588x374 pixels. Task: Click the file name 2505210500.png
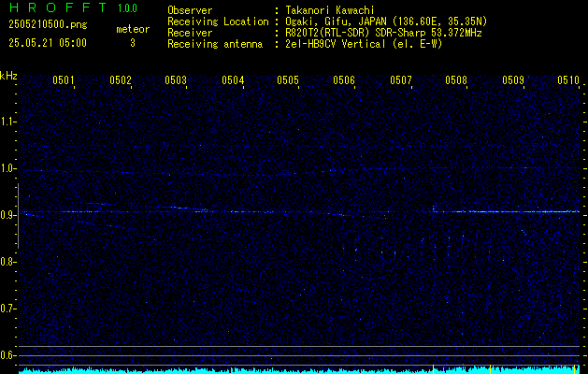point(48,25)
